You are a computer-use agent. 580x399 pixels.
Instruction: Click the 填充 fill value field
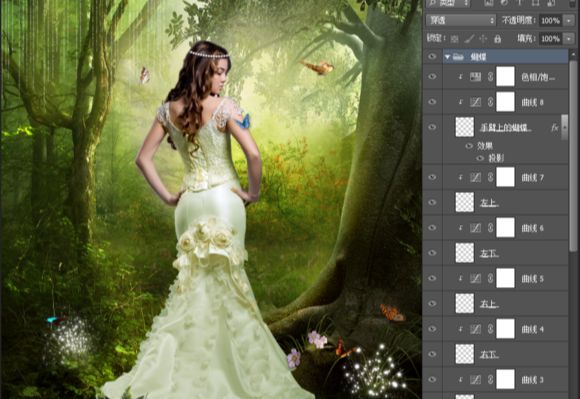click(x=550, y=38)
